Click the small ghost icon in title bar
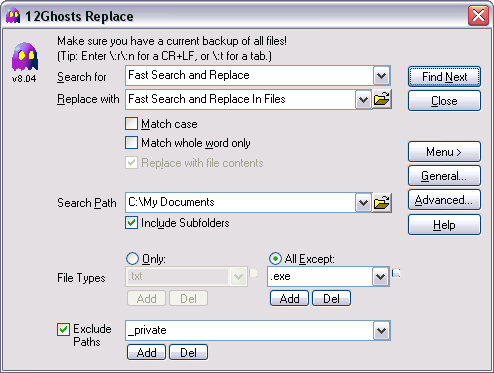The height and width of the screenshot is (373, 494). pos(13,16)
